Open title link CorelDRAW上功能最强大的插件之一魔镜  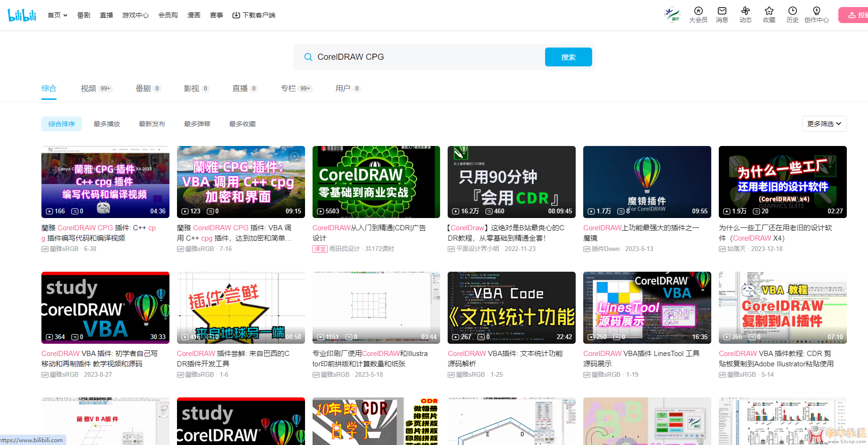pos(642,233)
